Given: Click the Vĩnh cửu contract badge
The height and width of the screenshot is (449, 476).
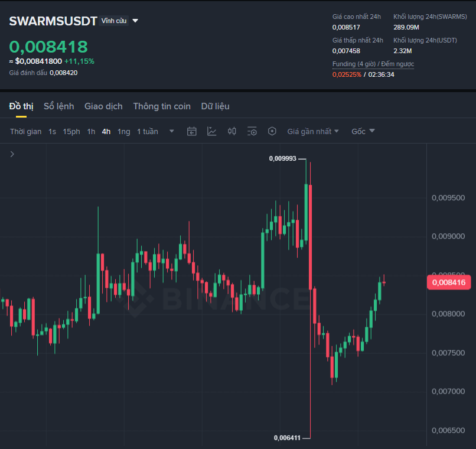Looking at the screenshot, I should [114, 21].
